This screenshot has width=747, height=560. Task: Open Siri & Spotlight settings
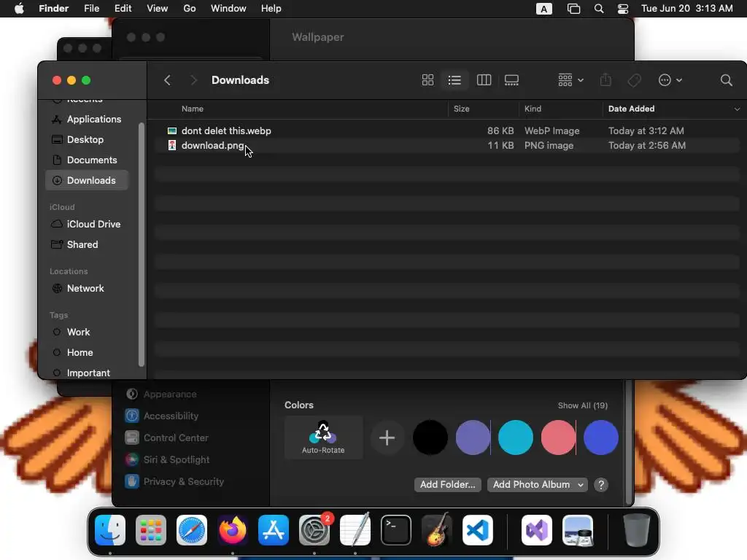click(x=167, y=459)
